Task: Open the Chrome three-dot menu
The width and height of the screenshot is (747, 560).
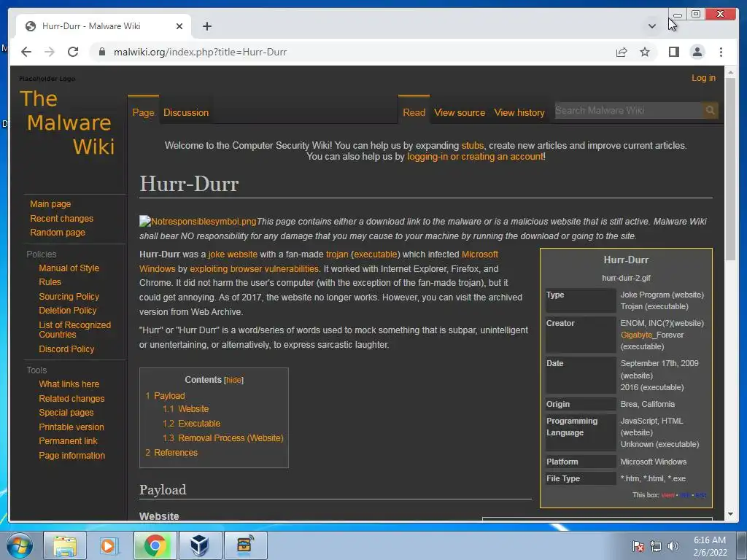Action: pos(721,52)
